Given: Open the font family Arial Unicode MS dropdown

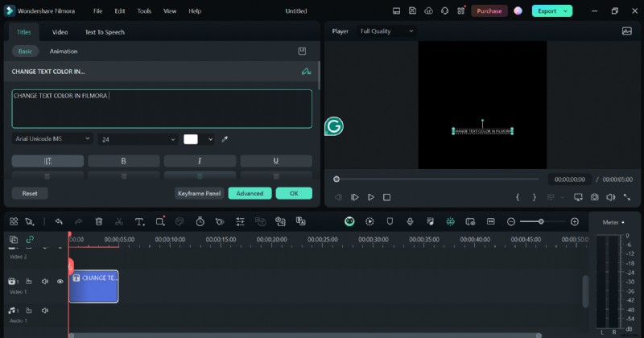Looking at the screenshot, I should [x=52, y=138].
